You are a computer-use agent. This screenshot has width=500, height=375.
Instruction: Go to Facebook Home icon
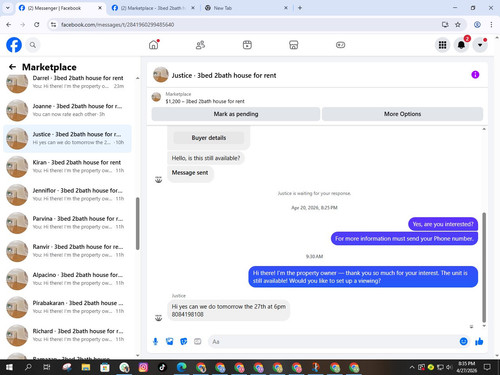154,45
